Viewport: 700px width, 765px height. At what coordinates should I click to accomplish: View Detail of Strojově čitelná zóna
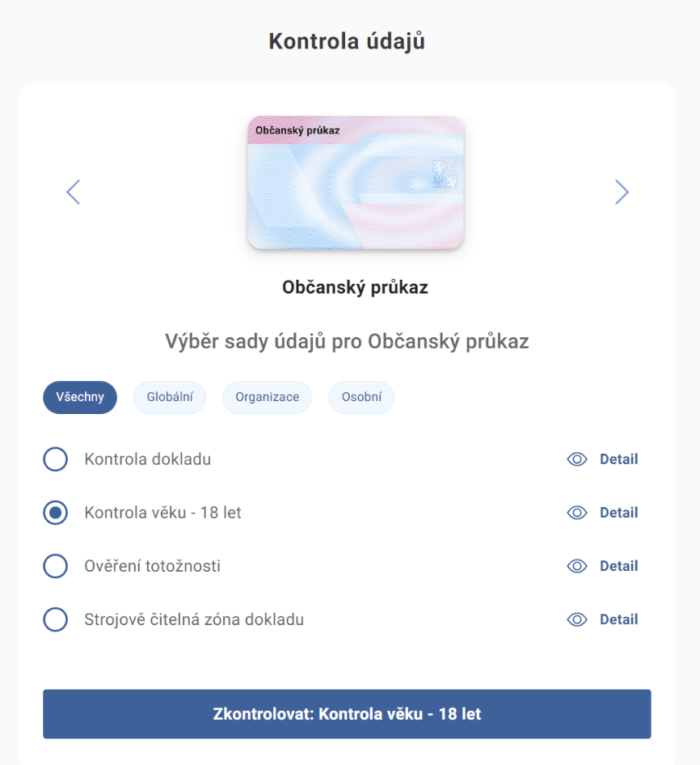click(x=618, y=619)
